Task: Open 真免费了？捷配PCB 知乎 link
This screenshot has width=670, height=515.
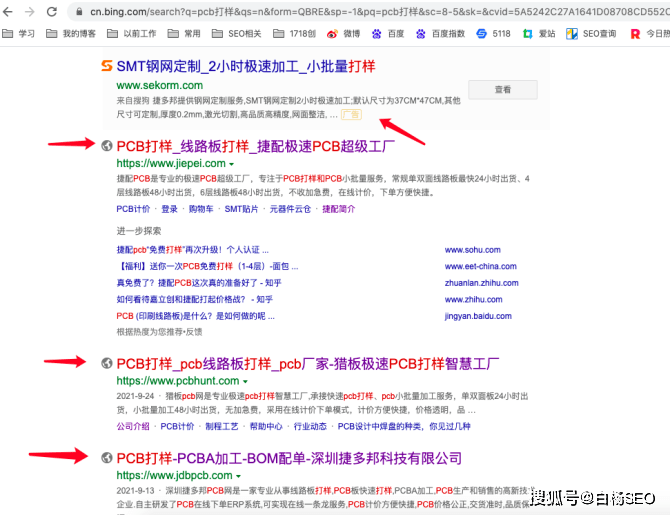Action: tap(199, 283)
